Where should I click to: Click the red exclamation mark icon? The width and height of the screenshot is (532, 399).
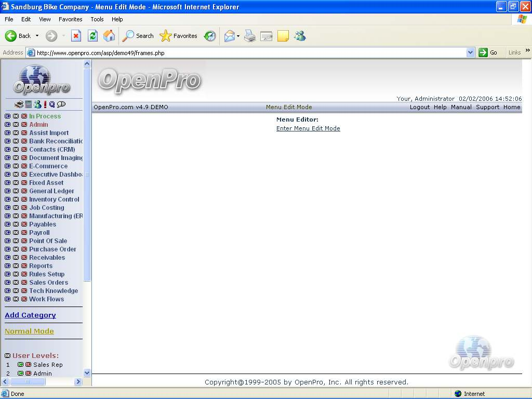(45, 104)
